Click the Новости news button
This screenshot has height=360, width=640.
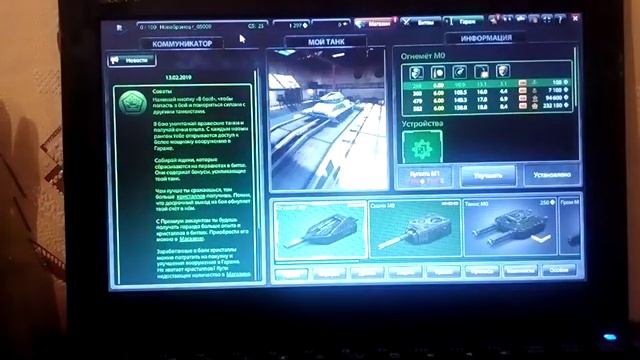(131, 60)
